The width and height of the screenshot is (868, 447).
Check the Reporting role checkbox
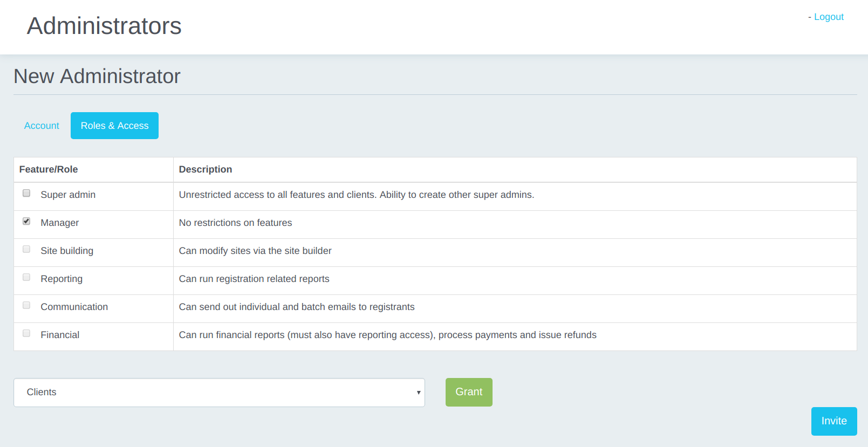[x=26, y=277]
